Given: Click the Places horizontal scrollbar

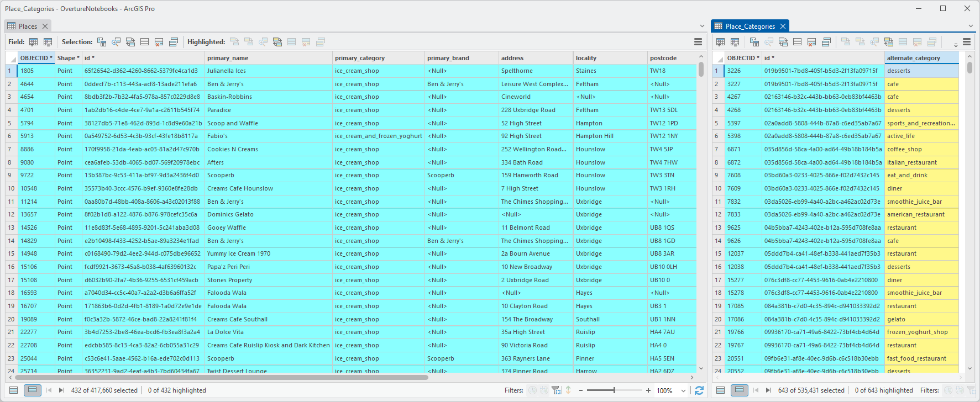Looking at the screenshot, I should click(x=222, y=378).
